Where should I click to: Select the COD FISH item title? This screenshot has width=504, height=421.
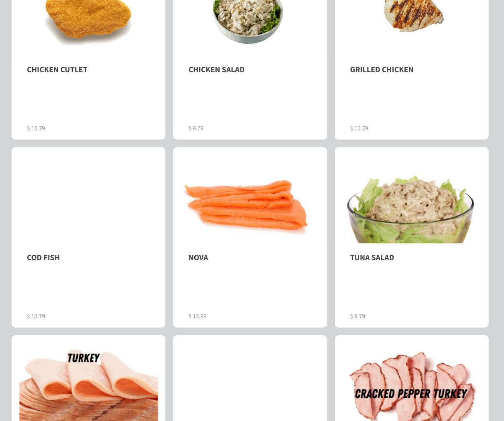[43, 258]
